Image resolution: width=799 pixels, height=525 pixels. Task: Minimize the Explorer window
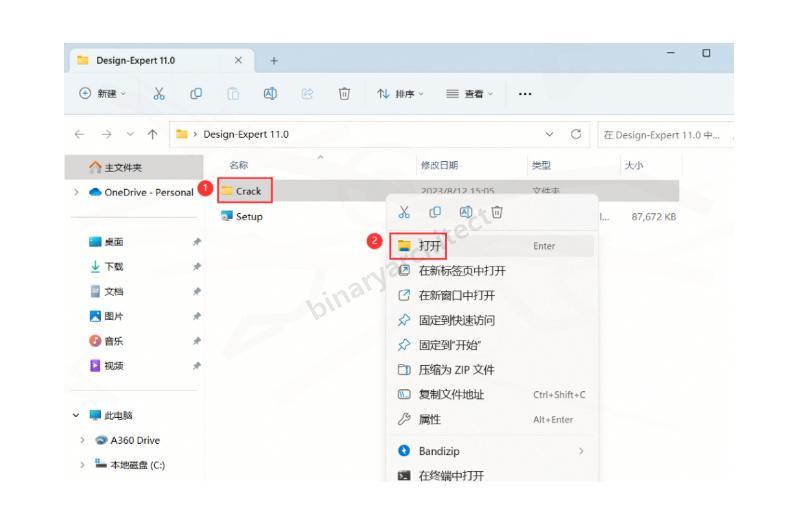pyautogui.click(x=671, y=53)
